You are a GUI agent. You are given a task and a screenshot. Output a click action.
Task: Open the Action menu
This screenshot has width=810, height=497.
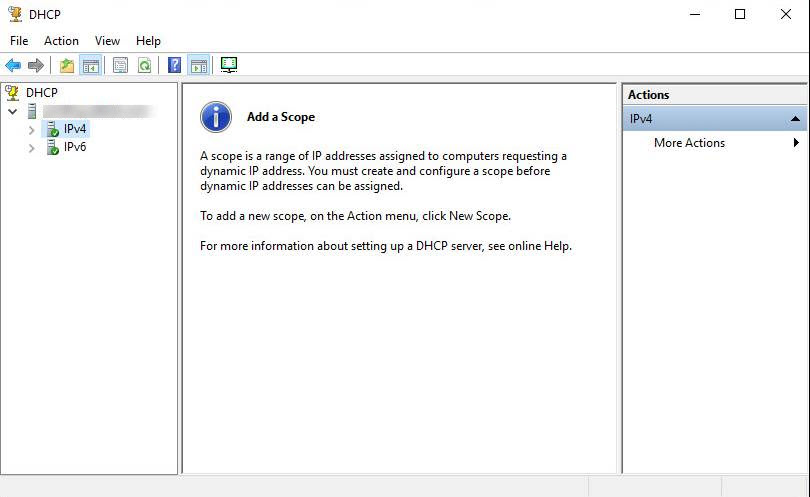click(x=61, y=41)
